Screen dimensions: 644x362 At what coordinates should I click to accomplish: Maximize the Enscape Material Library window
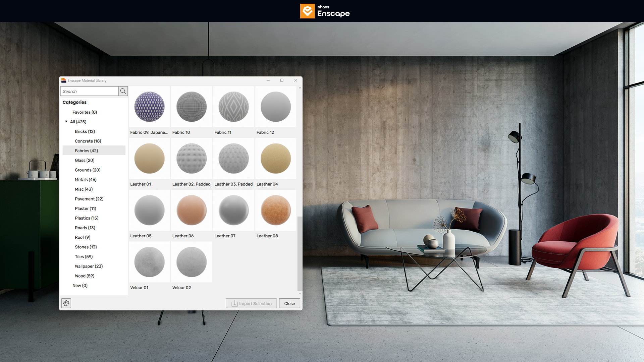(x=282, y=80)
